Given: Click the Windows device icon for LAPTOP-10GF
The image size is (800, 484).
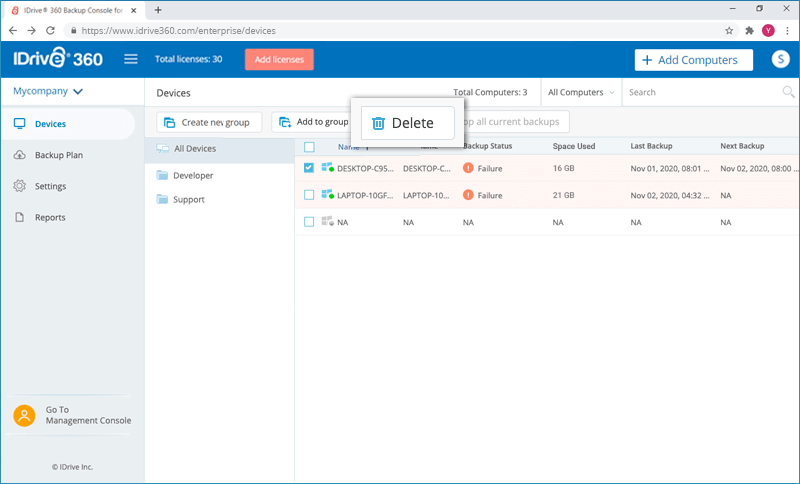Looking at the screenshot, I should 328,194.
